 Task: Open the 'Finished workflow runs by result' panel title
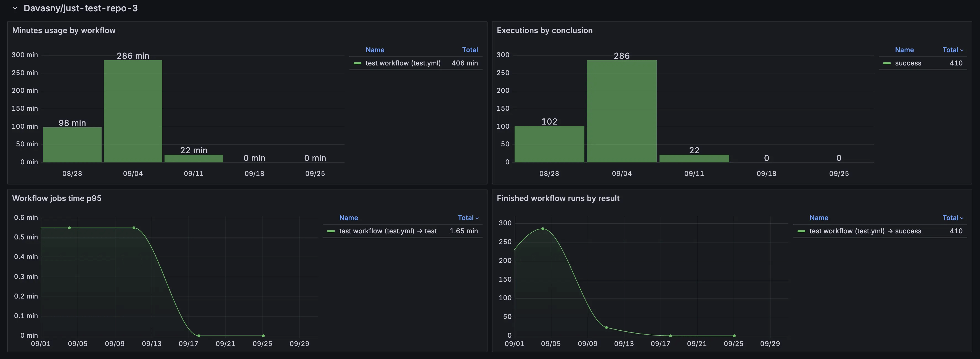click(558, 198)
